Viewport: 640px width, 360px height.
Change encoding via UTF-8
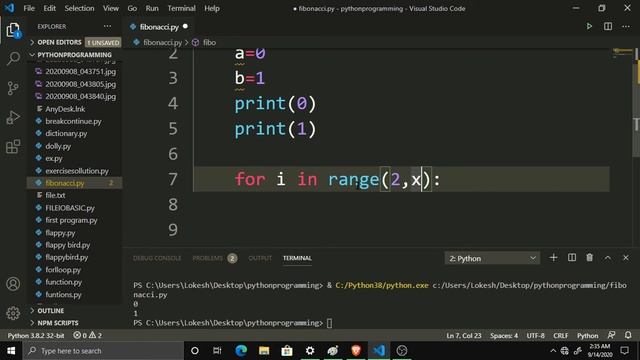(536, 336)
